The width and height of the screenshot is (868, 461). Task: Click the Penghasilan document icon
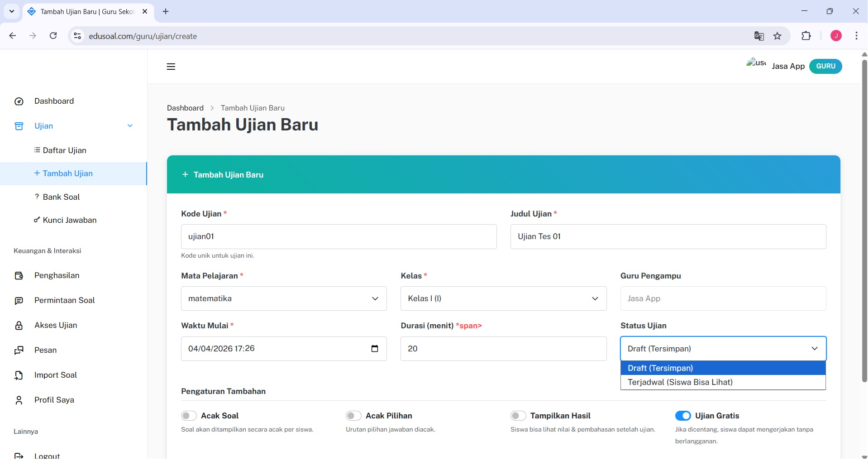19,275
